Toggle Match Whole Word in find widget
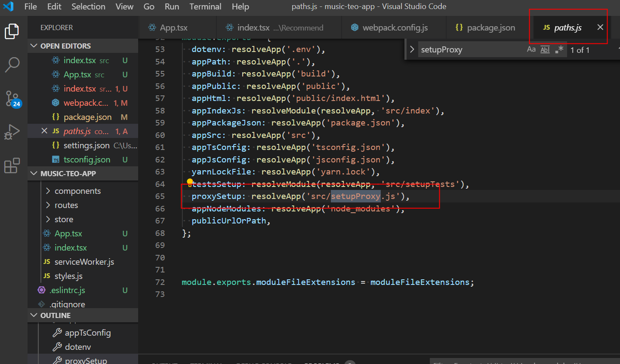 pos(545,49)
